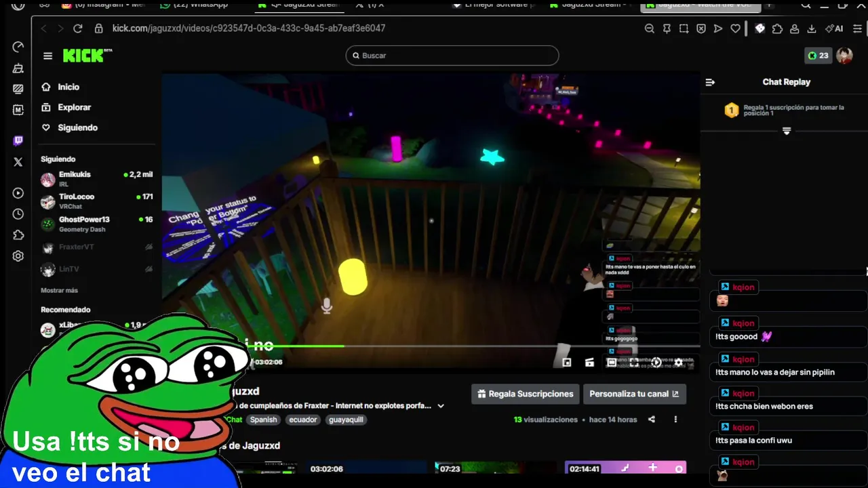
Task: Click the Spanish tag
Action: pyautogui.click(x=263, y=420)
